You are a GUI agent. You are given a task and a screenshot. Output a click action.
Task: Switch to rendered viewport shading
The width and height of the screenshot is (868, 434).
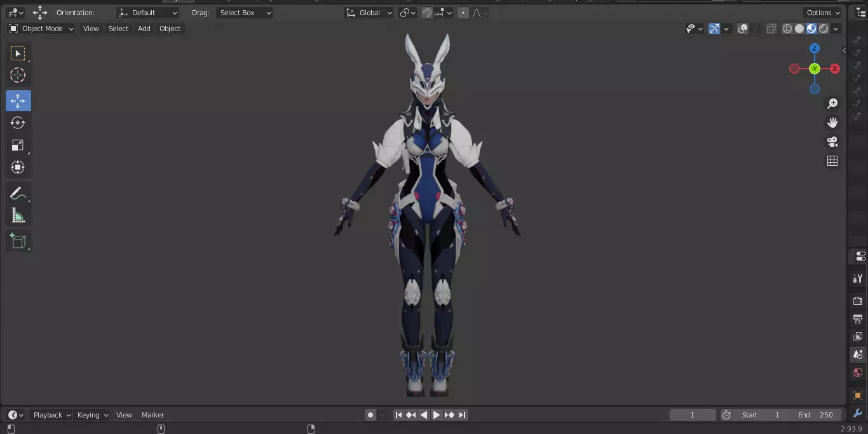click(824, 29)
